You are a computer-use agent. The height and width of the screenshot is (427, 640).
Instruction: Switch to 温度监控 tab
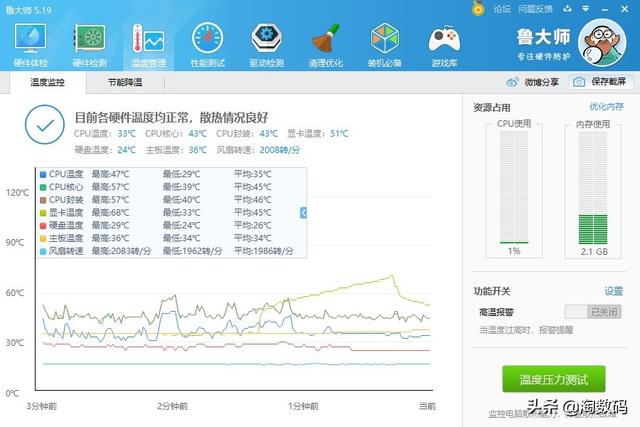pyautogui.click(x=47, y=82)
